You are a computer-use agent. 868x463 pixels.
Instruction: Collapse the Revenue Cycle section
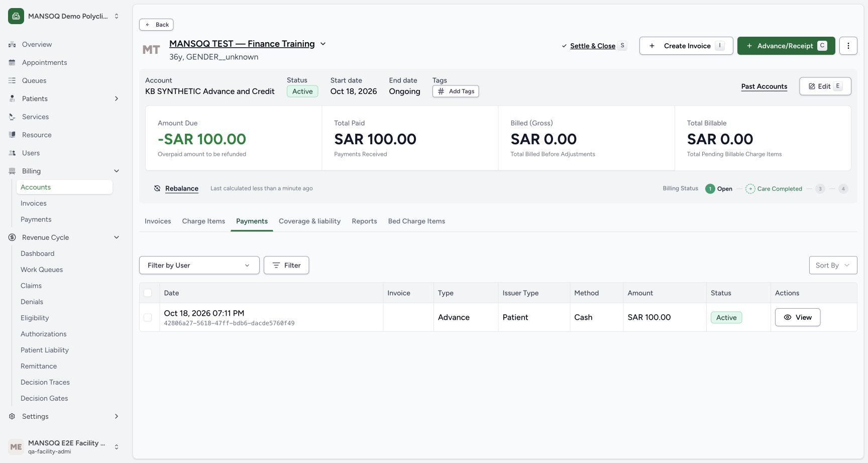117,237
